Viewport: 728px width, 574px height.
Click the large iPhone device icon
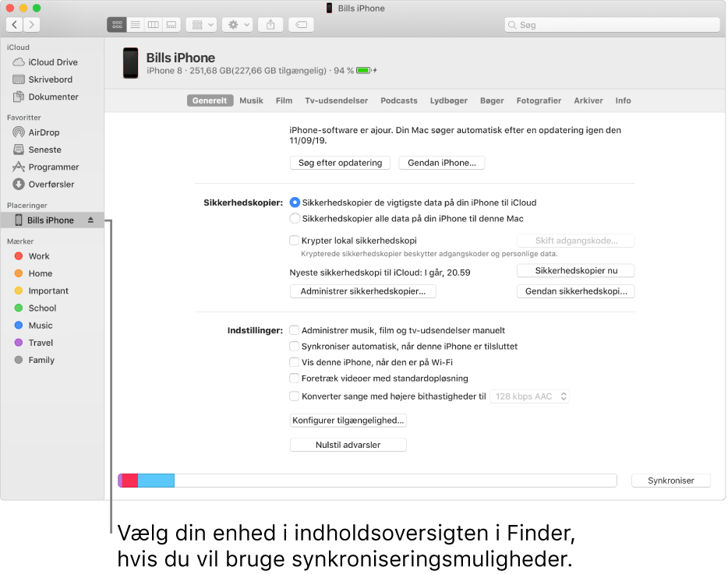pos(130,63)
